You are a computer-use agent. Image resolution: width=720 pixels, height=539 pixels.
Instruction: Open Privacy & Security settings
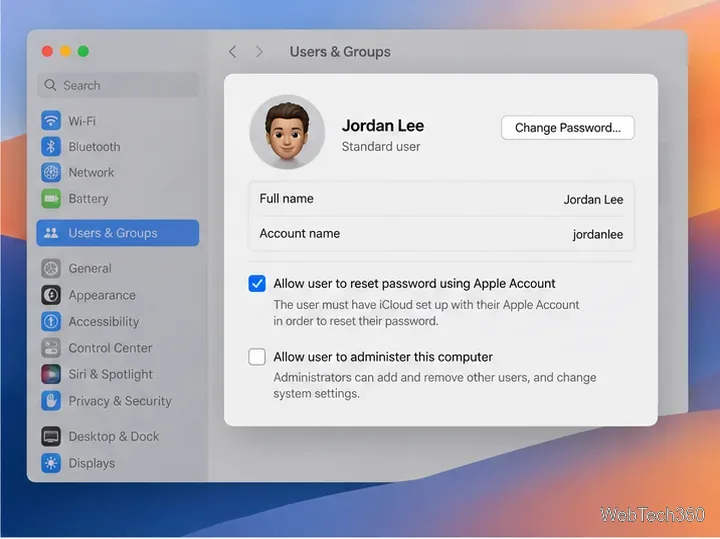click(x=118, y=401)
